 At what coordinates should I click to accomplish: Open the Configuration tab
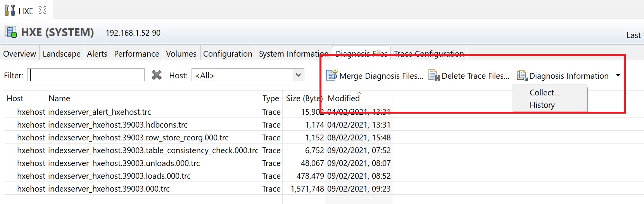tap(228, 54)
